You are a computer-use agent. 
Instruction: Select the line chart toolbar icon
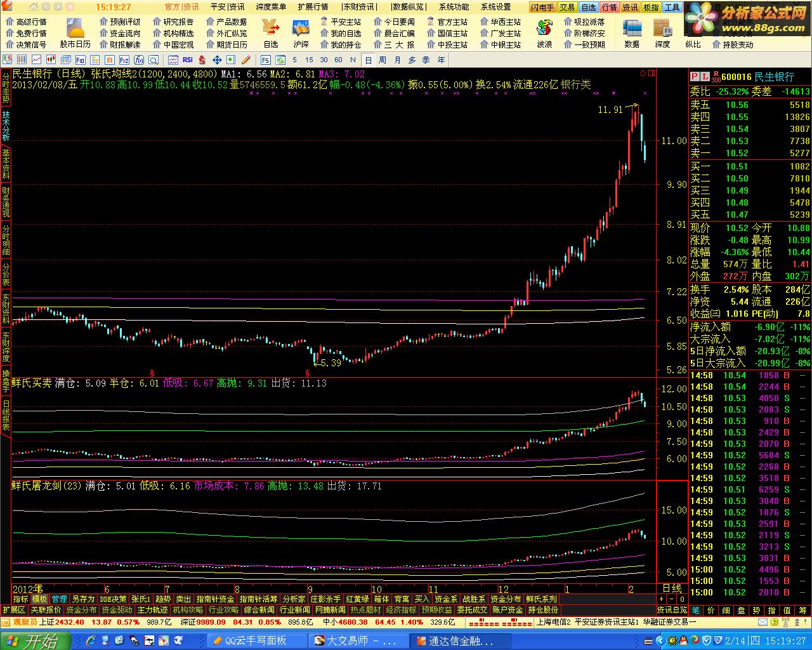tap(36, 60)
